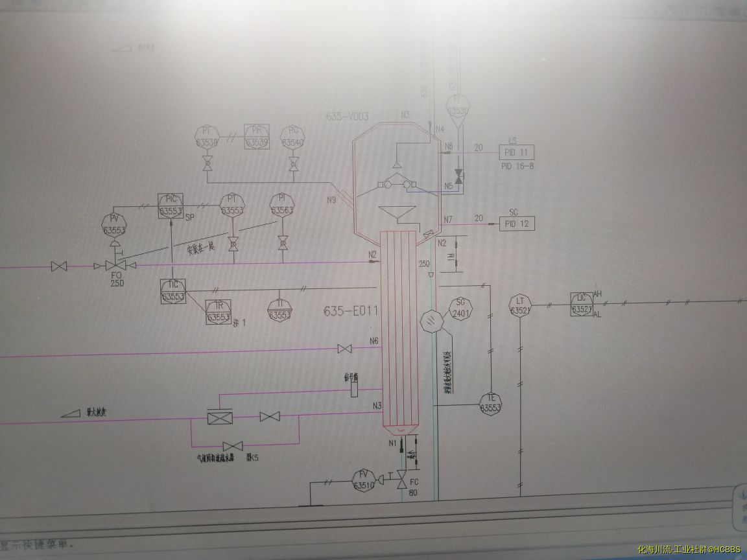Select the SG 2401 instrument bubble

[x=461, y=308]
